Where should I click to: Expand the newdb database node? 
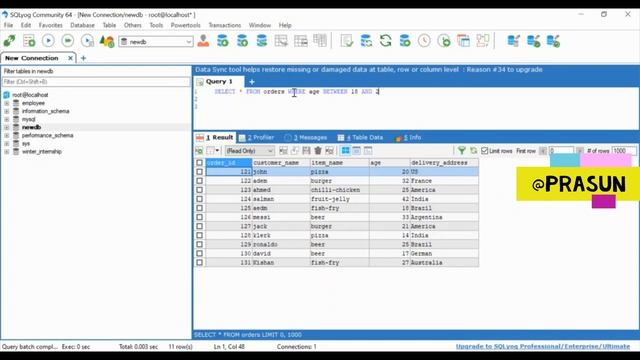click(7, 127)
